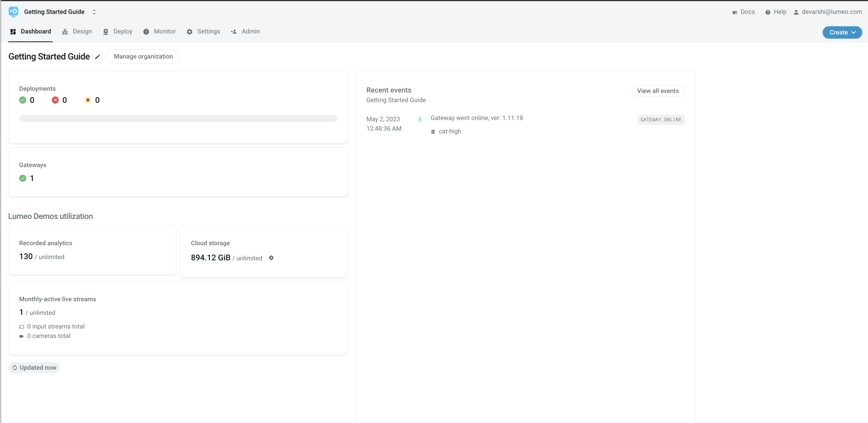Click the Gateways count of 1
This screenshot has height=423, width=868.
tap(32, 178)
